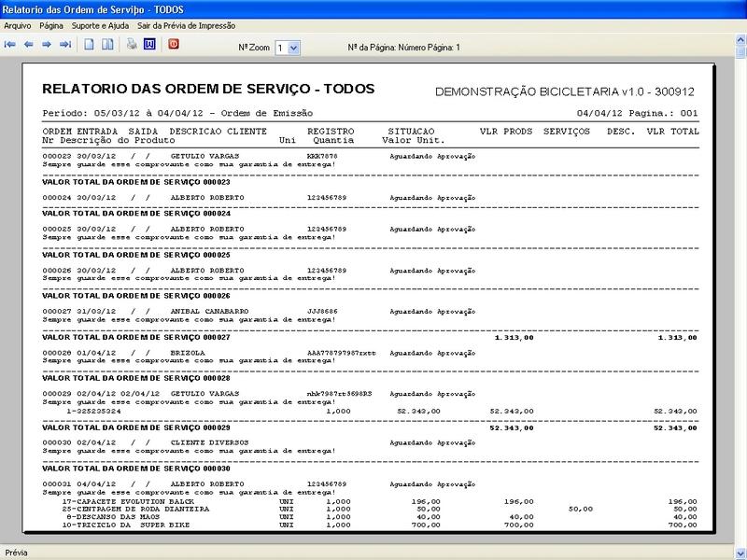Go to the previous page arrow
This screenshot has height=560, width=747.
click(29, 44)
